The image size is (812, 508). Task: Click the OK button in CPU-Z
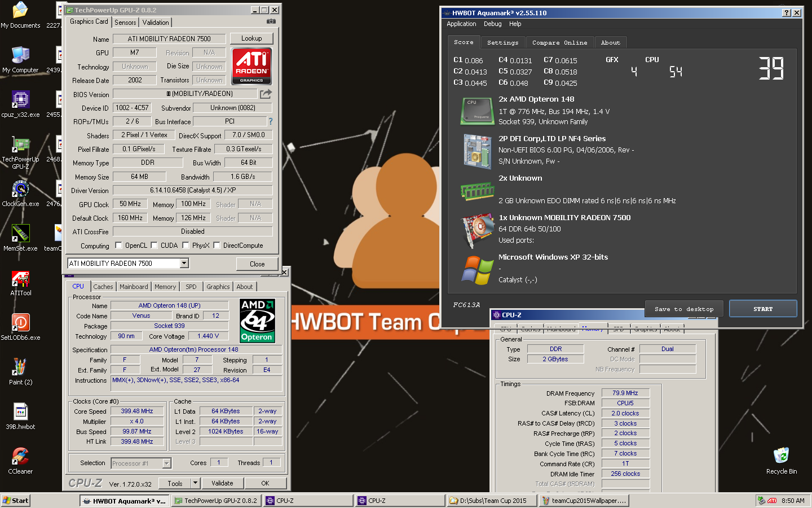coord(265,483)
